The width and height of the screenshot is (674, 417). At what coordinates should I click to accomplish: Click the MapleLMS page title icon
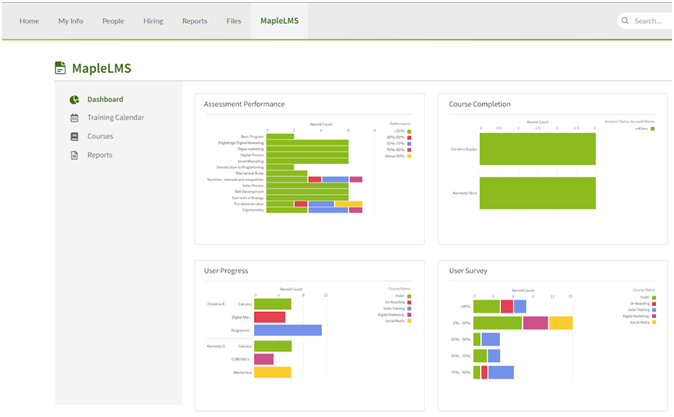click(x=60, y=68)
